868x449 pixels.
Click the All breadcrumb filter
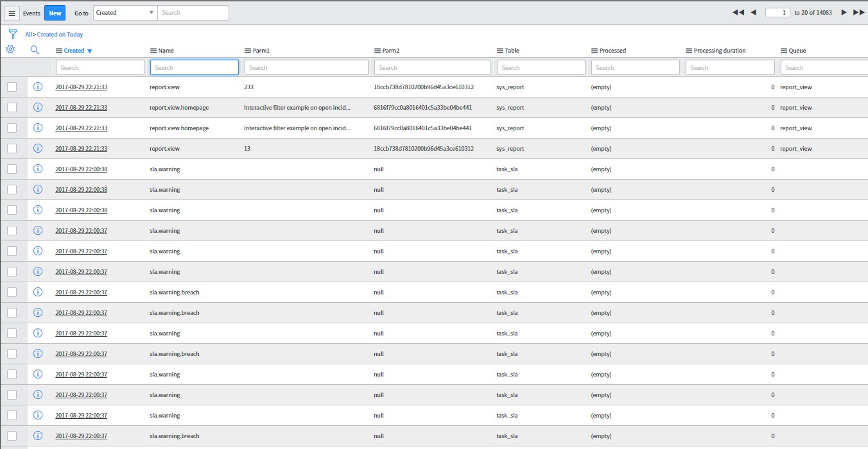[29, 35]
